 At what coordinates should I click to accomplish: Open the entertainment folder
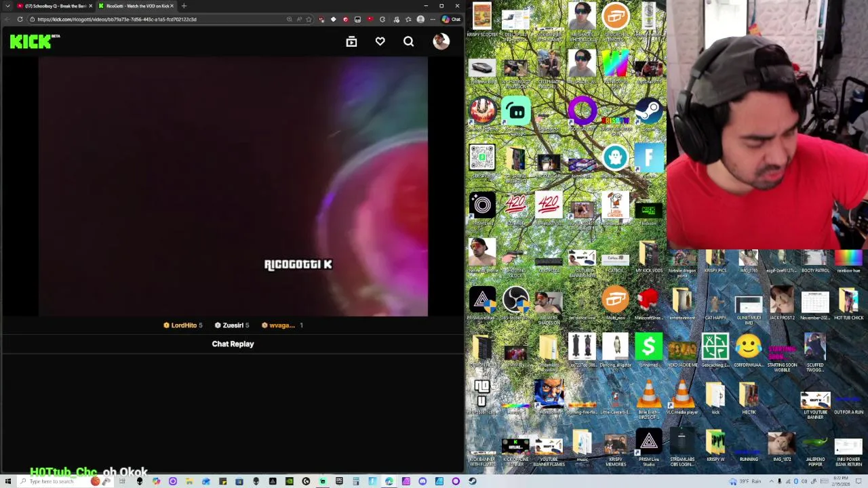(x=682, y=303)
